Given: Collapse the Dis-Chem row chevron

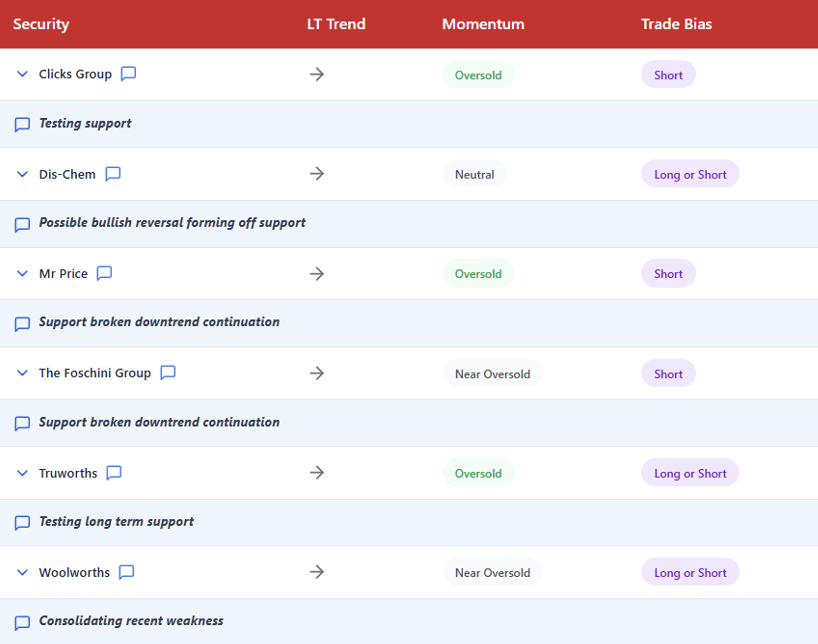Looking at the screenshot, I should 23,174.
